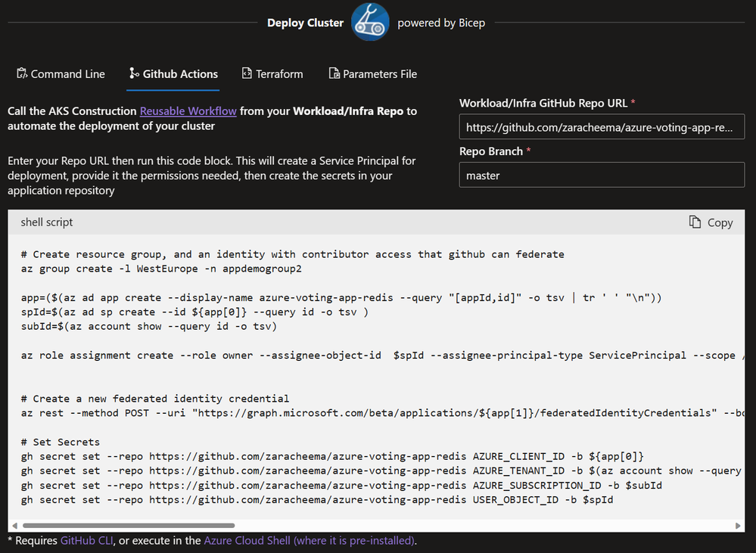Image resolution: width=756 pixels, height=553 pixels.
Task: Focus the Workload/Infra GitHub Repo URL field
Action: tap(602, 127)
